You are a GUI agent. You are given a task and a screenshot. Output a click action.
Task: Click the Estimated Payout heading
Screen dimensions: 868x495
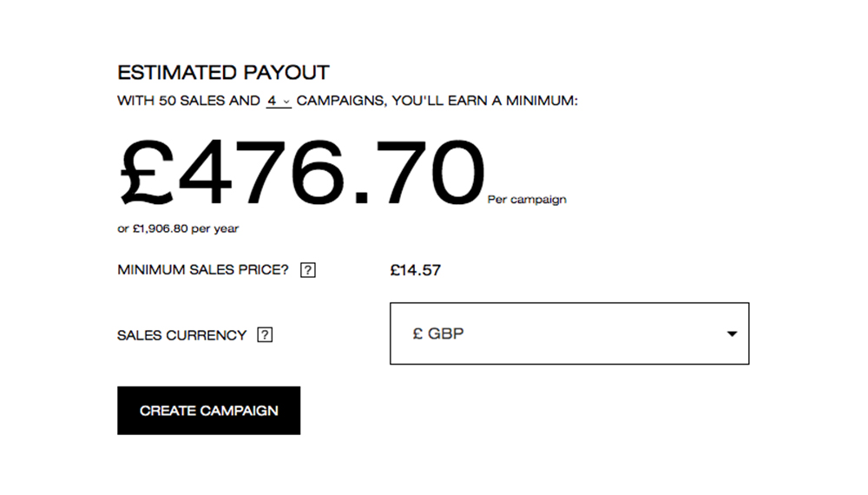point(223,73)
